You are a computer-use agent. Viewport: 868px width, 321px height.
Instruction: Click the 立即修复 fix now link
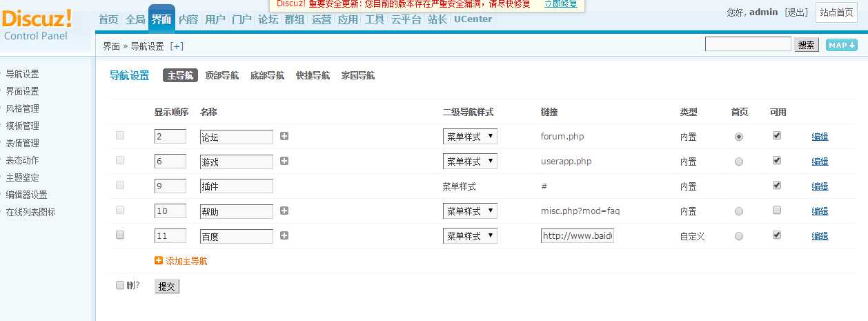pos(561,4)
